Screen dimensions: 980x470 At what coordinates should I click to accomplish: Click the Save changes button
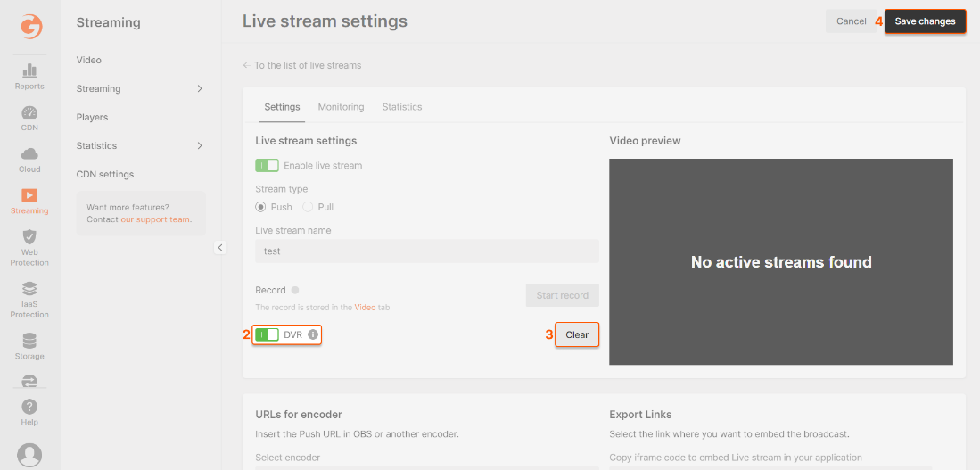pos(925,21)
